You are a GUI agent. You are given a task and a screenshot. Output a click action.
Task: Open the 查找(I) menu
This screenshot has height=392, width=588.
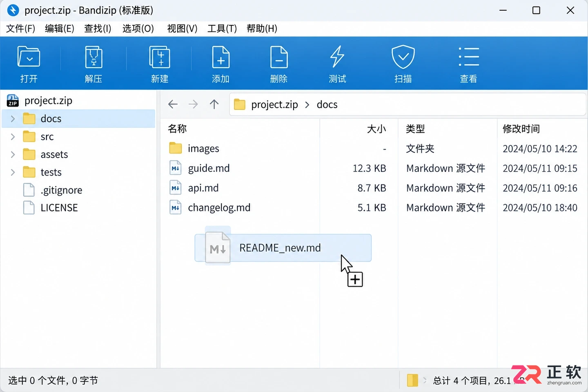coord(98,29)
